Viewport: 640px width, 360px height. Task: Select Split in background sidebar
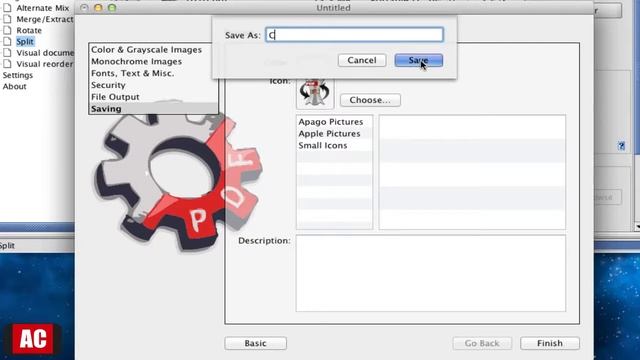click(25, 42)
